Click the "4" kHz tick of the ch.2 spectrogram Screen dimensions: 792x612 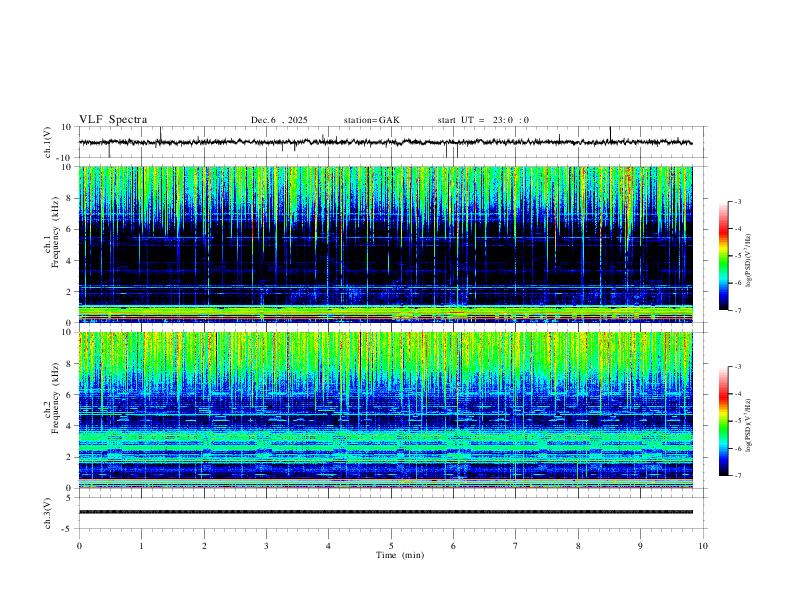click(69, 426)
